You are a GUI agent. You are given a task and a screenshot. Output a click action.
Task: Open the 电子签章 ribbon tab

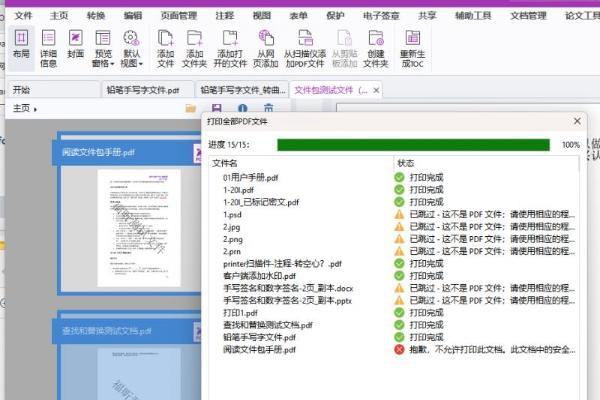(381, 16)
